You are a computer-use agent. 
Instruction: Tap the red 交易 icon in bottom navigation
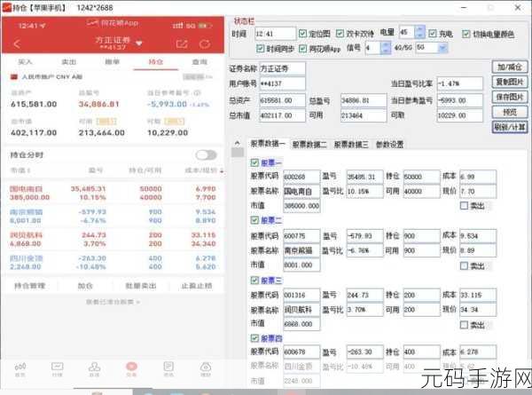(x=131, y=369)
